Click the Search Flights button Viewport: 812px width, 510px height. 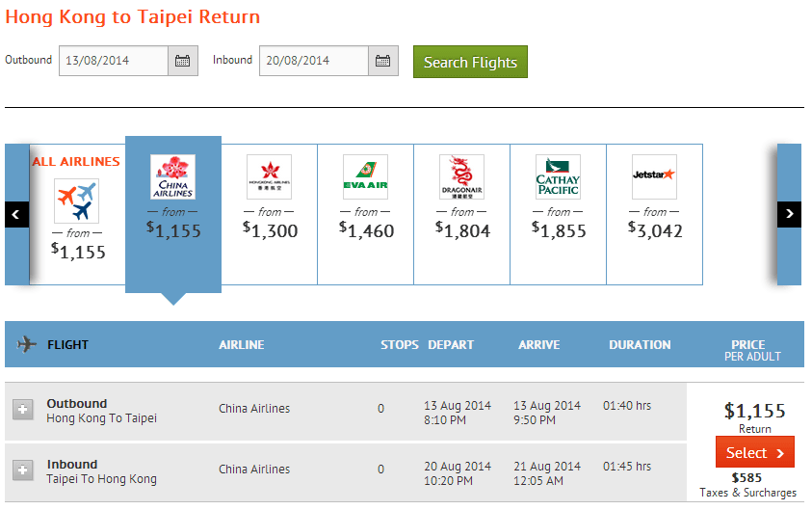[470, 62]
